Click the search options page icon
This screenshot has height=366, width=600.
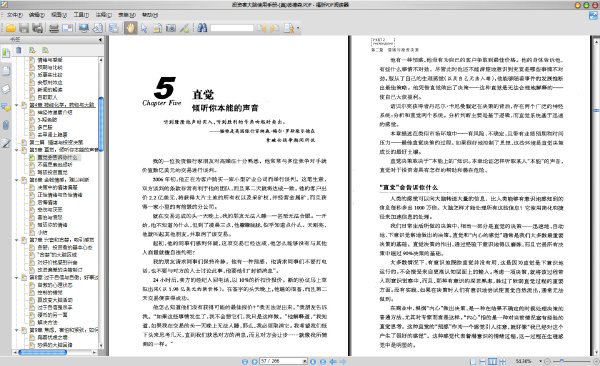coord(289,28)
